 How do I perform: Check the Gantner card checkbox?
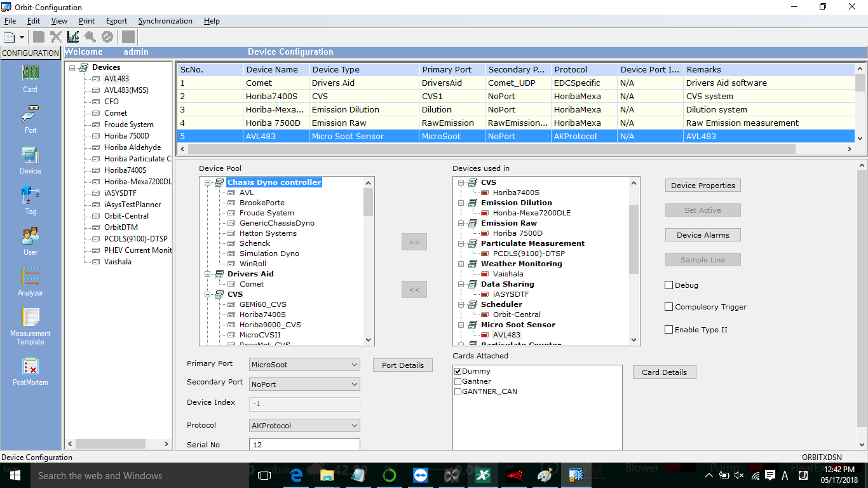(x=458, y=381)
